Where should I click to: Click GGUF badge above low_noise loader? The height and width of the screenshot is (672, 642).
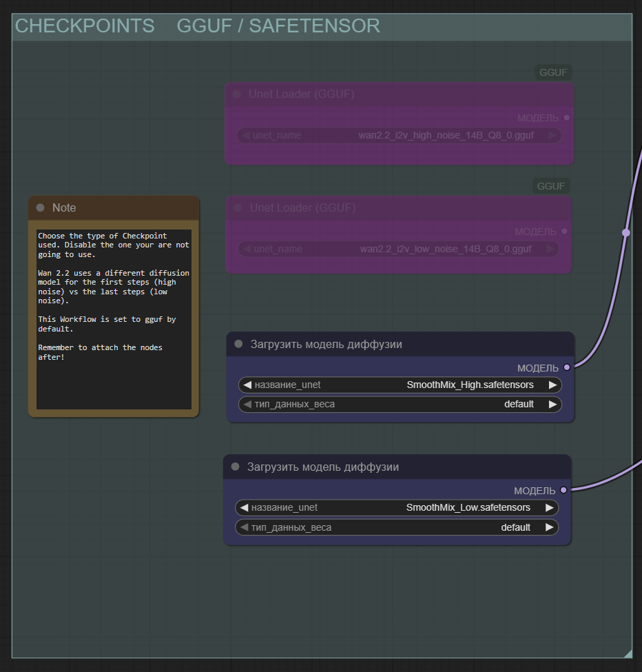pos(551,186)
